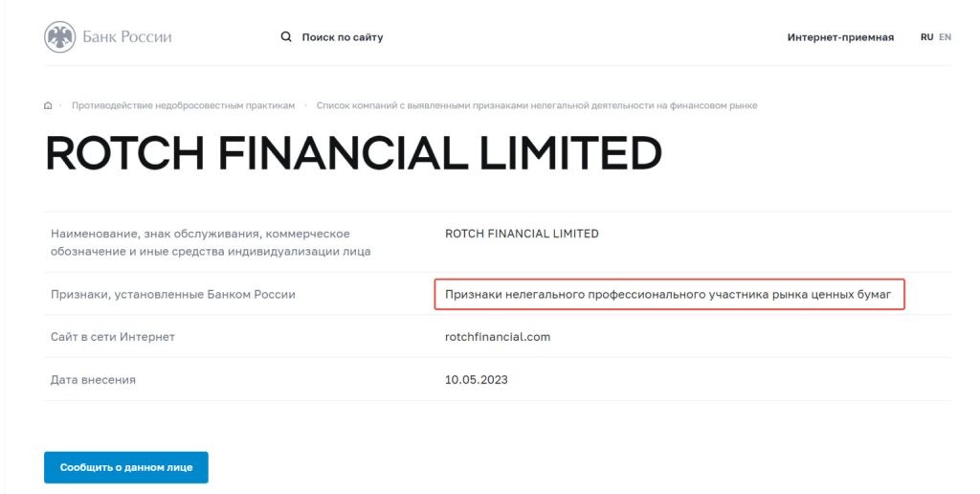Viewport: 980px width, 494px height.
Task: Switch site language to EN
Action: [x=945, y=37]
